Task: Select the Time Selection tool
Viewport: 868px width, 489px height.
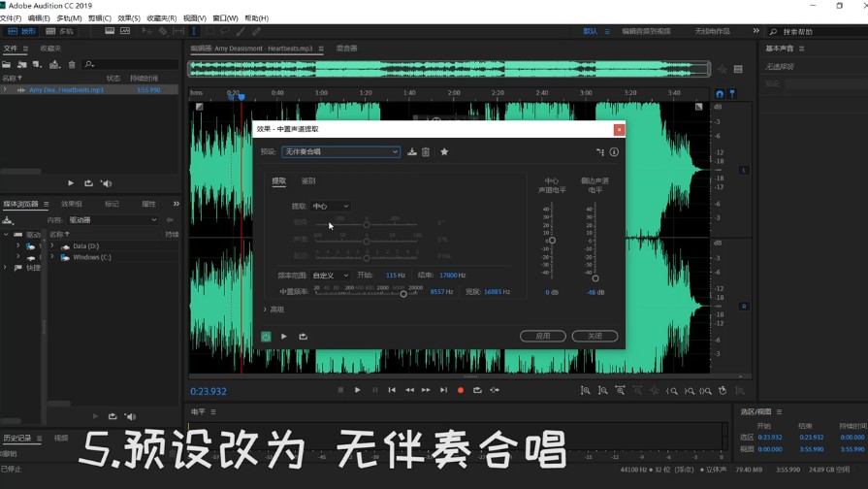Action: (194, 31)
